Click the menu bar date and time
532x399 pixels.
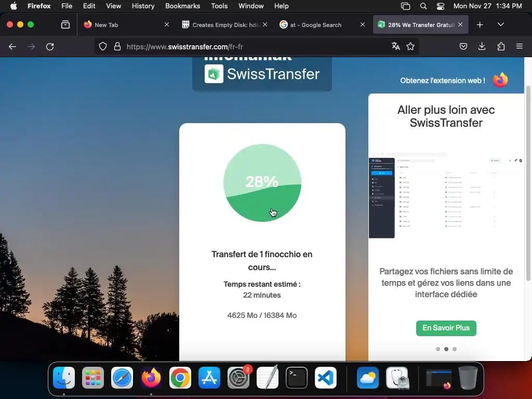(x=487, y=6)
